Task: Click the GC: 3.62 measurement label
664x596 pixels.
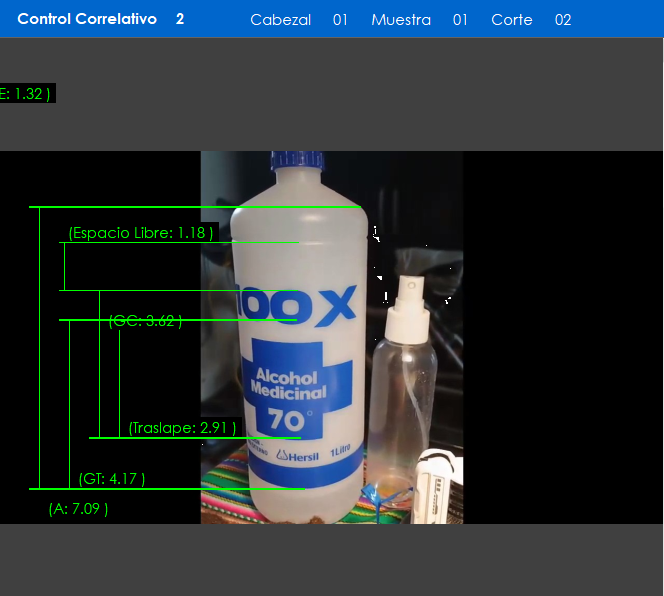Action: pyautogui.click(x=145, y=321)
